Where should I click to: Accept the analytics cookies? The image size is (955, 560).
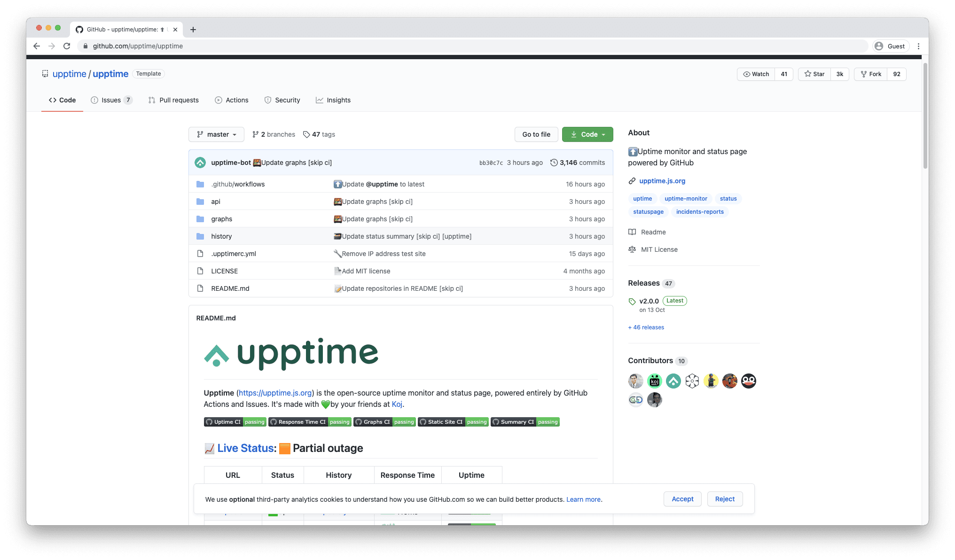682,499
